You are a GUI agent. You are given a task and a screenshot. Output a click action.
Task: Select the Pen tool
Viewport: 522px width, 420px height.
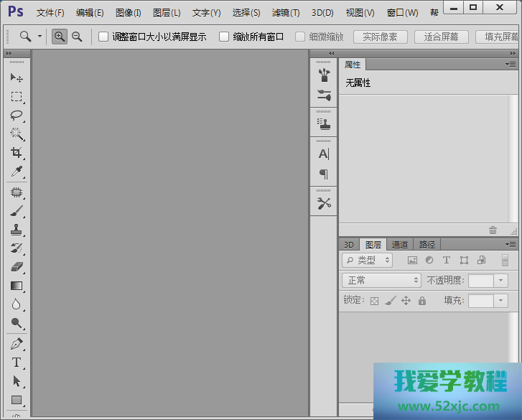pyautogui.click(x=17, y=344)
